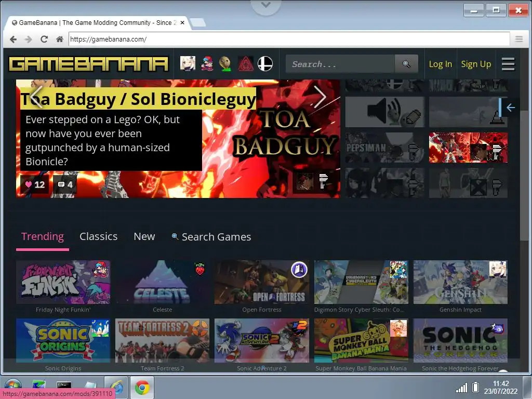Open Internet Explorer from taskbar
532x399 pixels.
tap(116, 388)
